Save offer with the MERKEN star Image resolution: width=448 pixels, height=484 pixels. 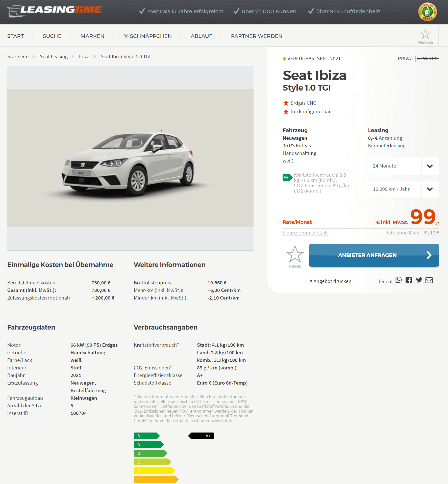pos(295,254)
